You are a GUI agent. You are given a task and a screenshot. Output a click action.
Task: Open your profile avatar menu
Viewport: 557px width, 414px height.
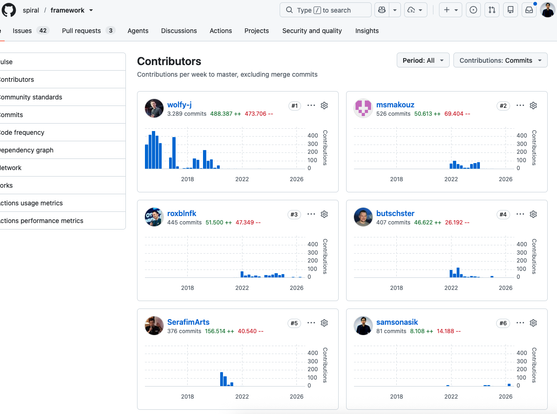pos(548,10)
